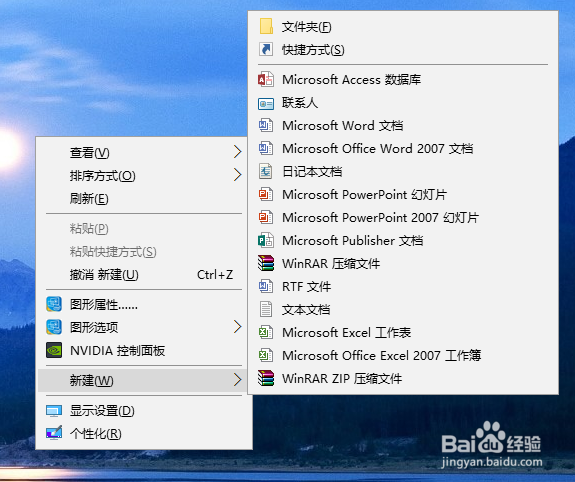
Task: Select the 联系人 label
Action: (x=300, y=103)
